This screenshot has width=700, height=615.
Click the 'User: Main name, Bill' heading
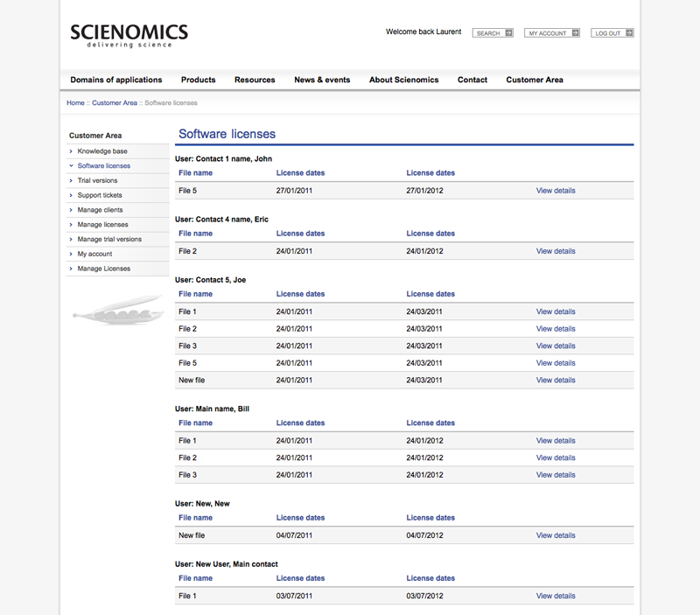pos(212,409)
